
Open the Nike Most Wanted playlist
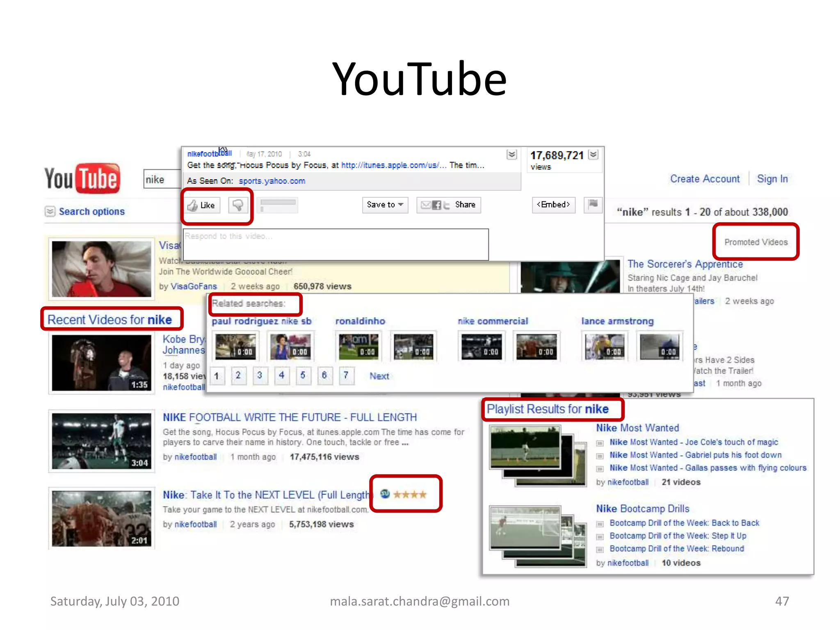pos(637,428)
